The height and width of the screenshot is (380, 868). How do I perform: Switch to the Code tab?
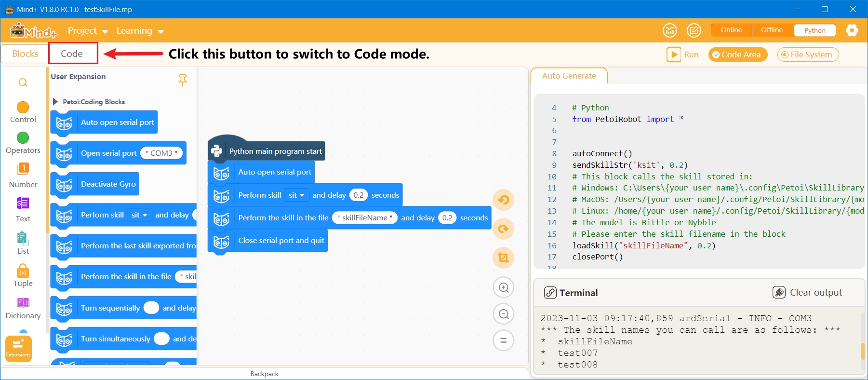[x=72, y=54]
